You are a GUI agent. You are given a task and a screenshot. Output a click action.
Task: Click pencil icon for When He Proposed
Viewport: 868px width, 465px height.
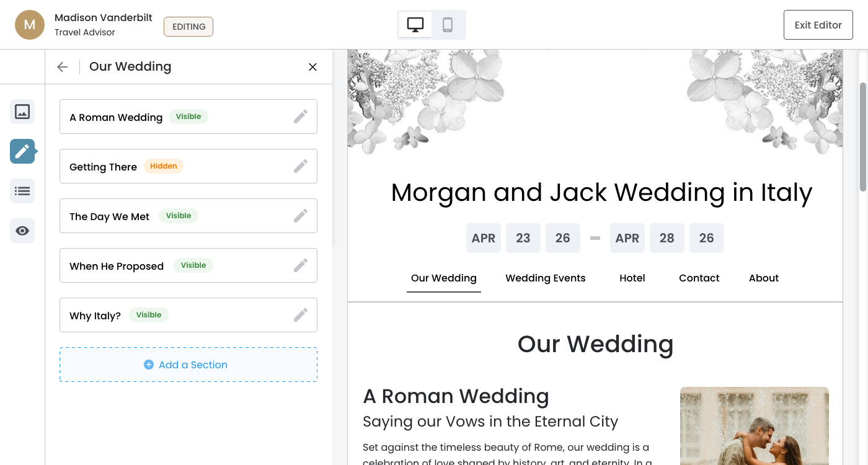(301, 265)
